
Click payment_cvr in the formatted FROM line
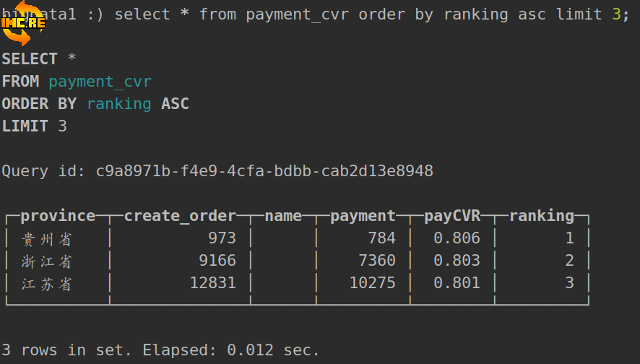[100, 82]
